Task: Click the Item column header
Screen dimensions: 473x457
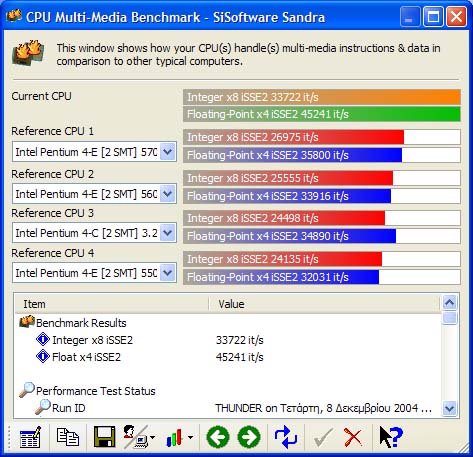Action: (112, 304)
